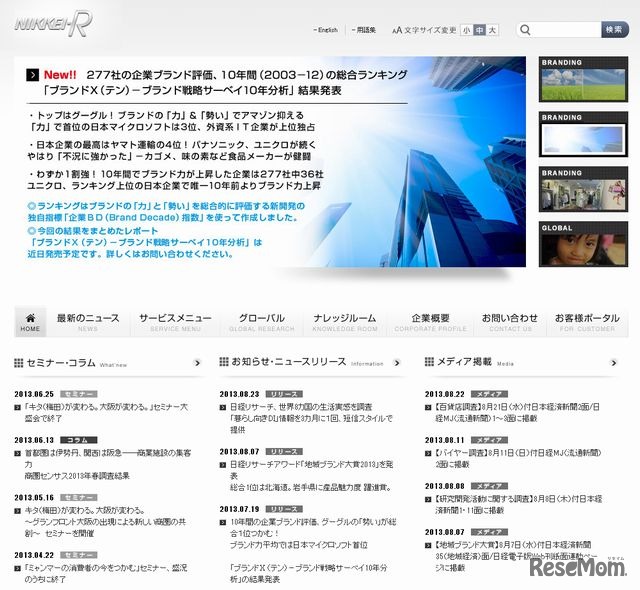The image size is (640, 590).
Task: Click the コラム tag next to 2013.06.13
Action: pos(79,440)
